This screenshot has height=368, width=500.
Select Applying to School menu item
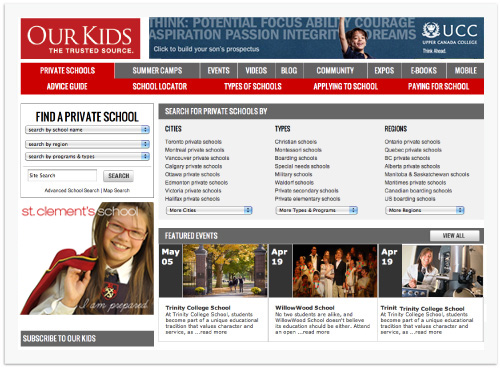[x=346, y=87]
